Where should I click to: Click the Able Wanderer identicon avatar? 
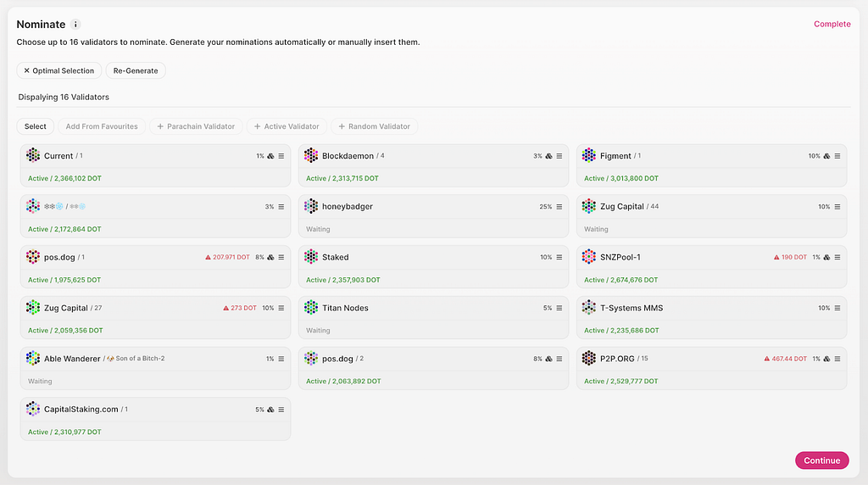coord(33,358)
